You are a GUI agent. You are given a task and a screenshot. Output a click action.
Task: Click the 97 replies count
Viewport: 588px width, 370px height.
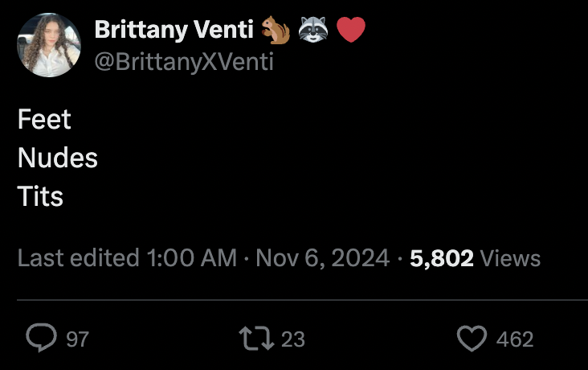[78, 339]
